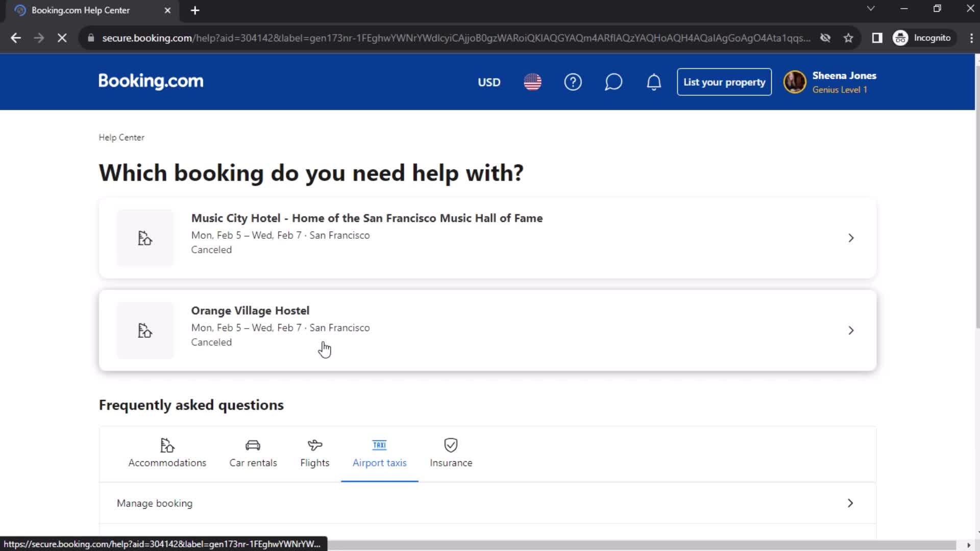Image resolution: width=980 pixels, height=551 pixels.
Task: Open the Orange Village Hostel booking title
Action: tap(250, 311)
